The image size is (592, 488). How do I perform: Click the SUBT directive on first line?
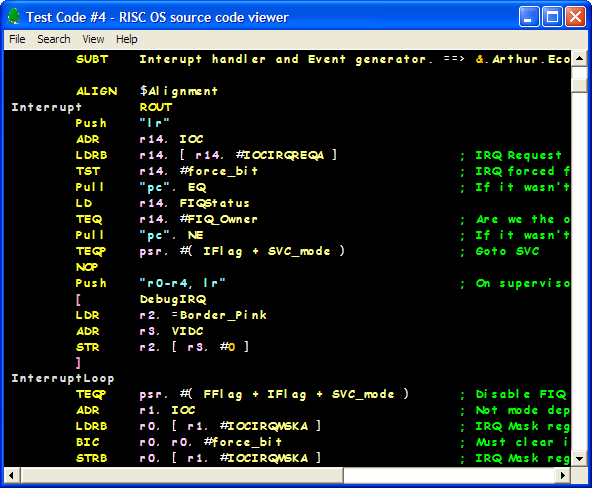click(92, 59)
